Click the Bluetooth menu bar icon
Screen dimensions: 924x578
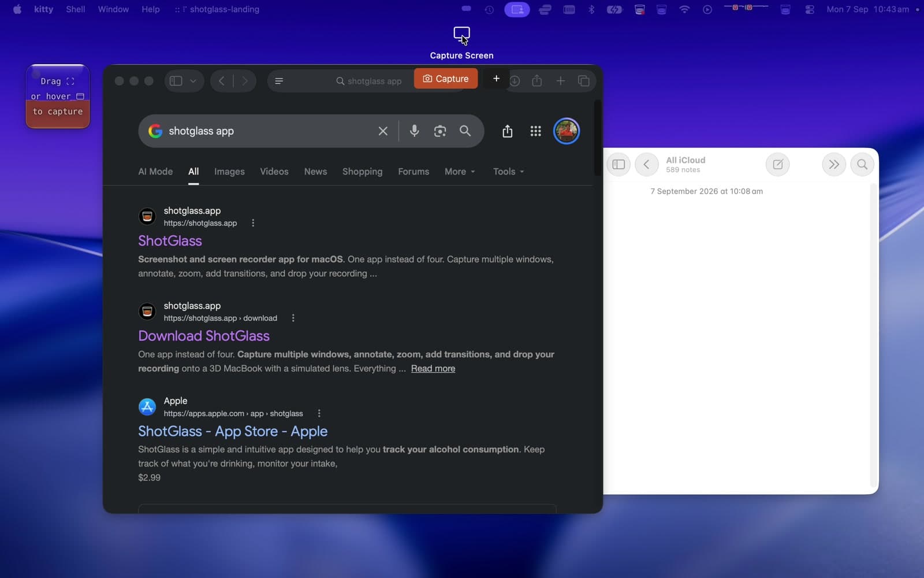click(591, 9)
